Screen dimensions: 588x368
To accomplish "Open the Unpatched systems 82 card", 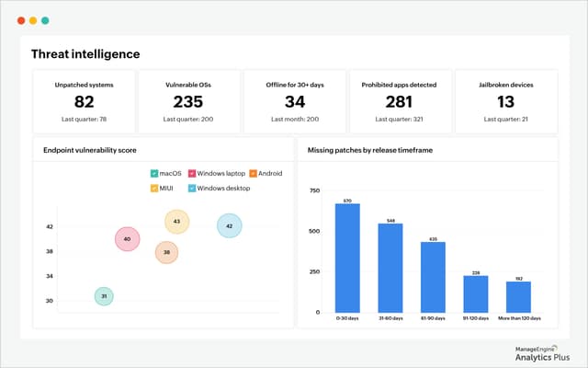I will 84,101.
